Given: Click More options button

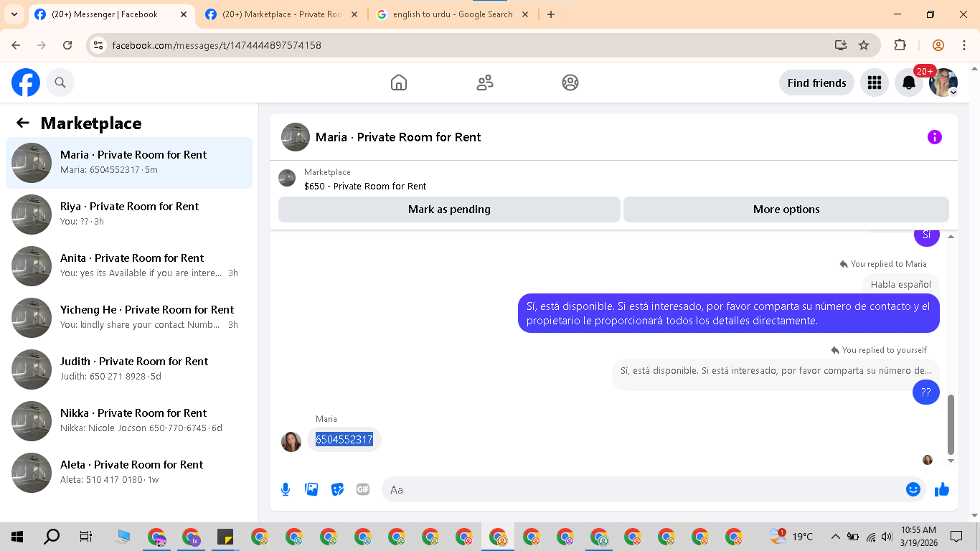Looking at the screenshot, I should [786, 209].
